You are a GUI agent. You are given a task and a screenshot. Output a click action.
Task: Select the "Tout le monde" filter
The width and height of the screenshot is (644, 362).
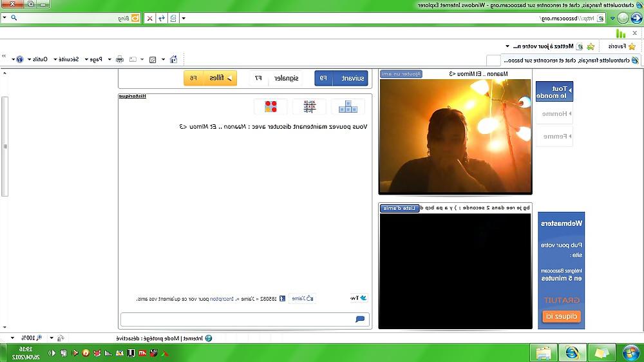(x=554, y=91)
